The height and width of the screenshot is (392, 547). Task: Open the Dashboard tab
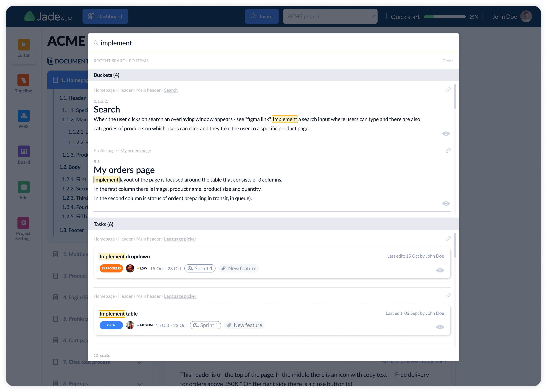click(x=105, y=16)
